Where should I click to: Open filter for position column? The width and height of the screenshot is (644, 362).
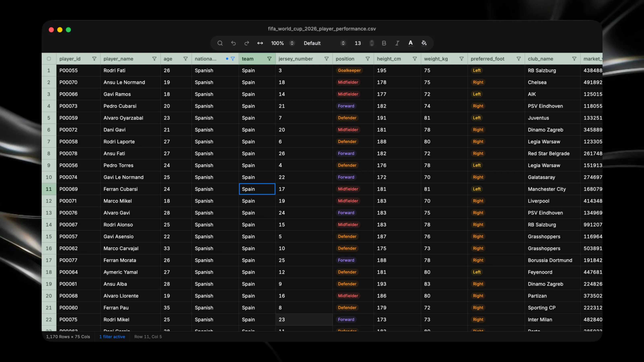367,59
